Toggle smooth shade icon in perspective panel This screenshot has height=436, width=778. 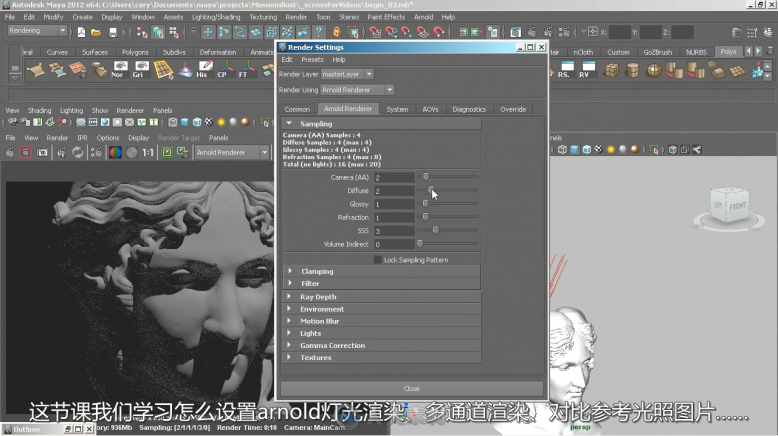(x=575, y=149)
